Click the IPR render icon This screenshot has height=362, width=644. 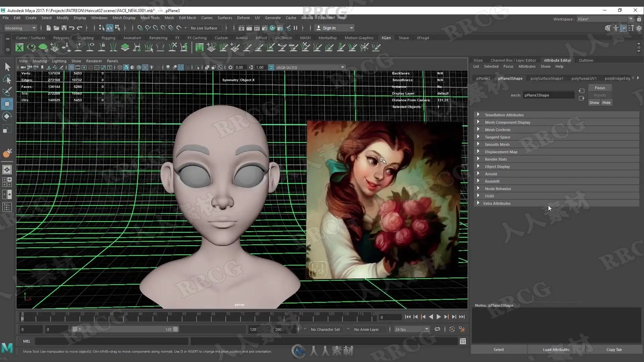click(257, 28)
